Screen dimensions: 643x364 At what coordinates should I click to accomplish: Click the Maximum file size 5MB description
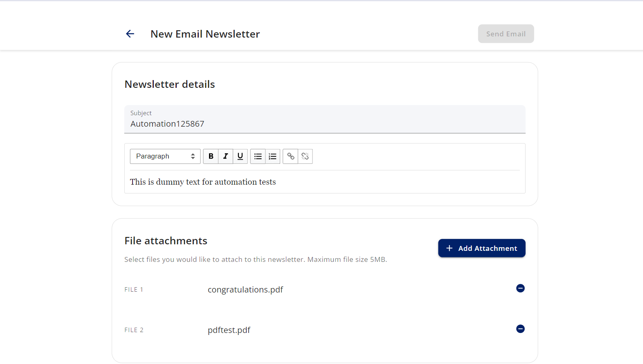point(256,259)
